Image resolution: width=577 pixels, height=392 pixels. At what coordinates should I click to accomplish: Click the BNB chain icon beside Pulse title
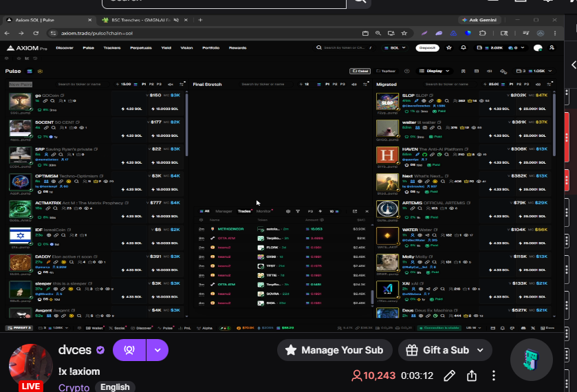click(40, 71)
